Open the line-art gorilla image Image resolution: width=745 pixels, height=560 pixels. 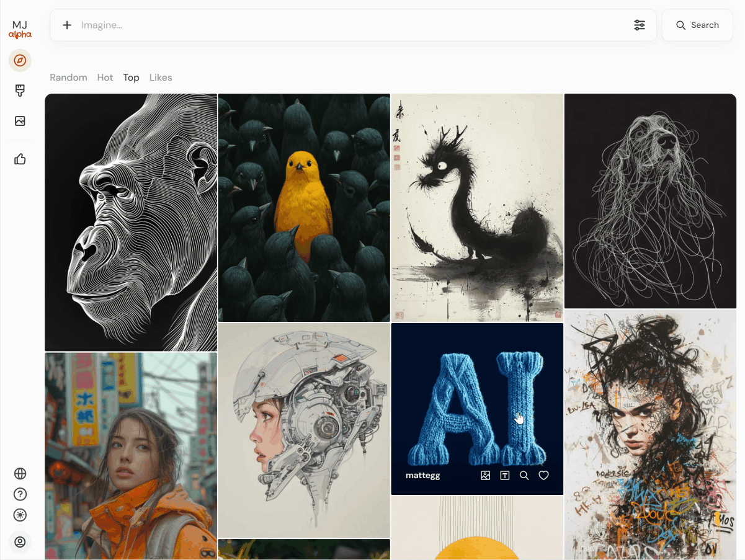[131, 223]
